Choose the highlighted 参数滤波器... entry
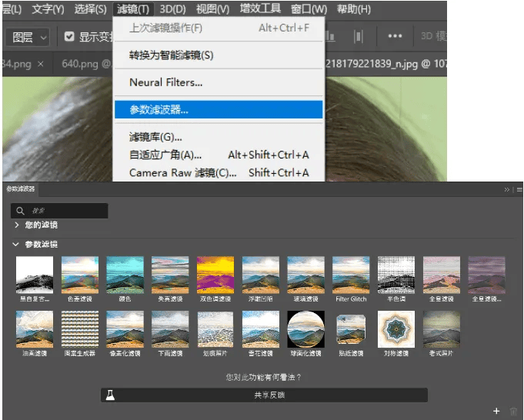524x420 pixels. click(219, 109)
